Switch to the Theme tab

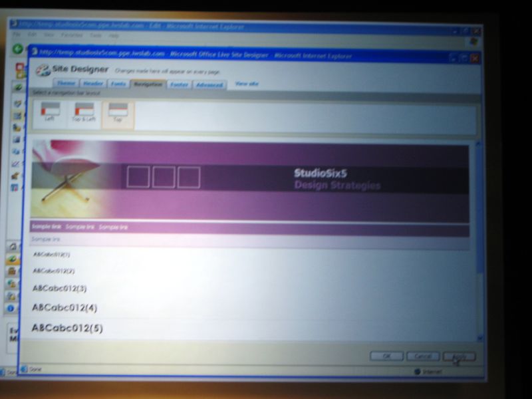point(66,84)
